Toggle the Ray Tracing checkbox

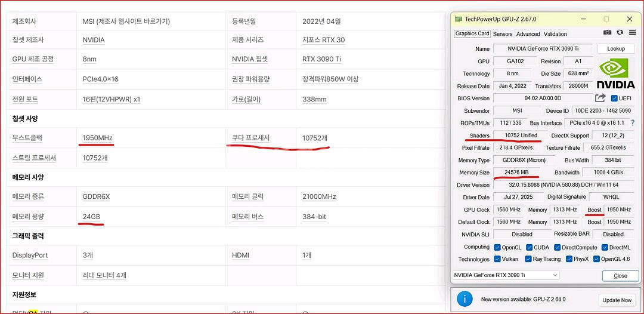[x=528, y=259]
